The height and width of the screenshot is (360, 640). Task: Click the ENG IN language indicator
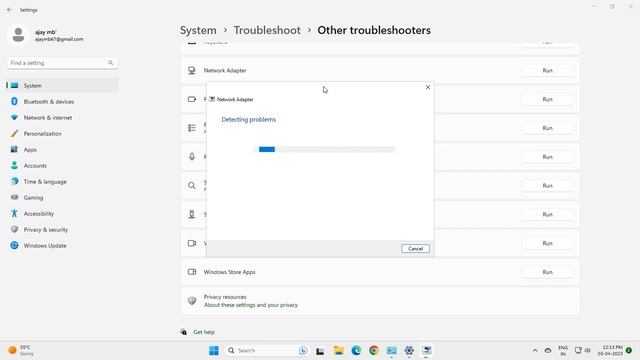click(x=563, y=351)
